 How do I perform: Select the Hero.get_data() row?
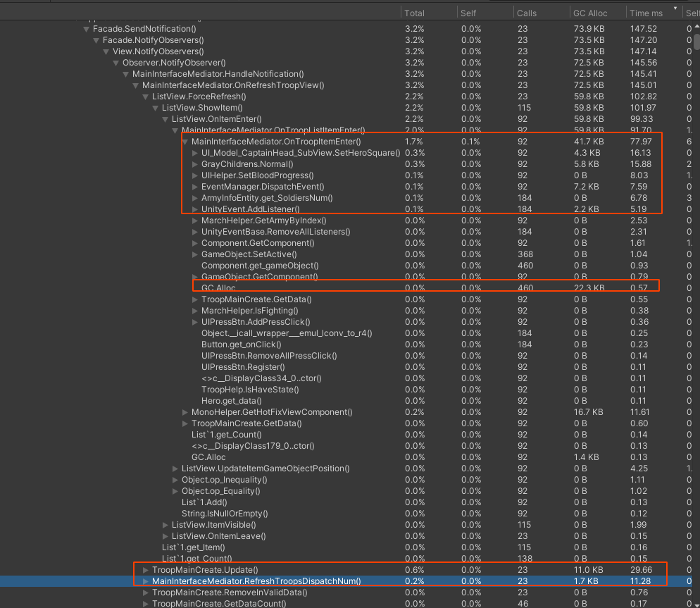point(232,401)
